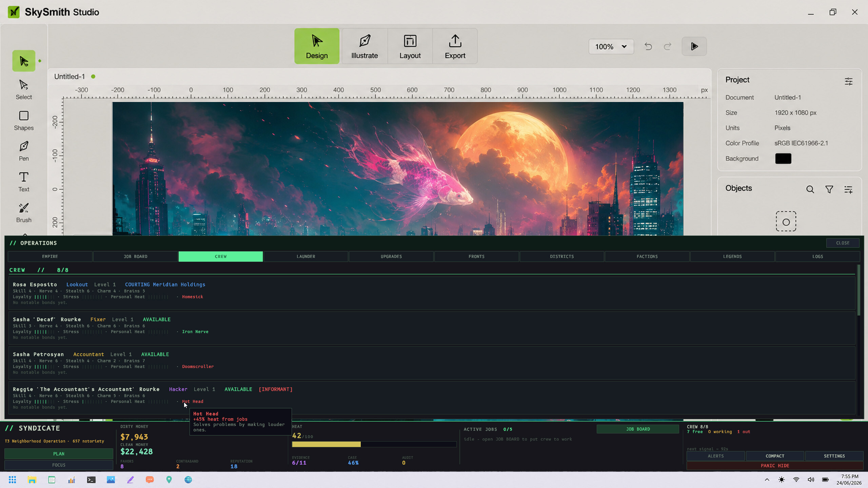Image resolution: width=868 pixels, height=488 pixels.
Task: Undo the last action
Action: coord(648,46)
